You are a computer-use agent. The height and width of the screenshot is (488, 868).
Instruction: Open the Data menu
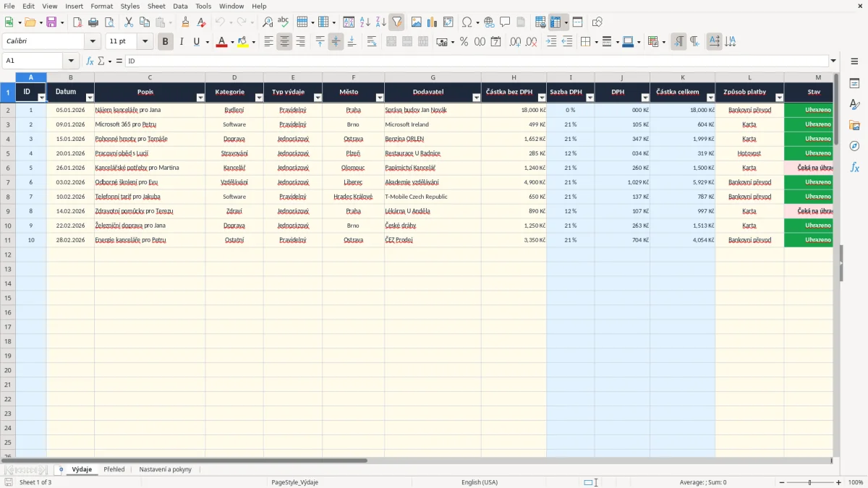180,6
